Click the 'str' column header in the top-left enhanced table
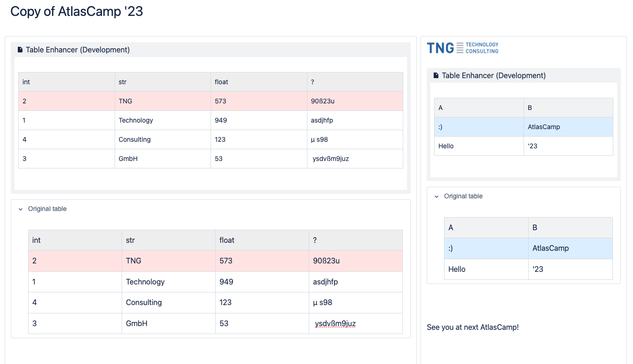 coord(123,82)
